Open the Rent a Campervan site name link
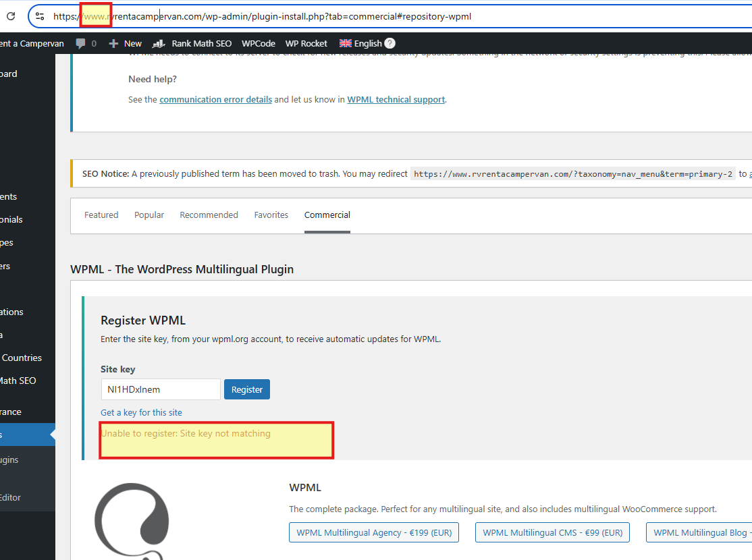752x560 pixels. [32, 44]
